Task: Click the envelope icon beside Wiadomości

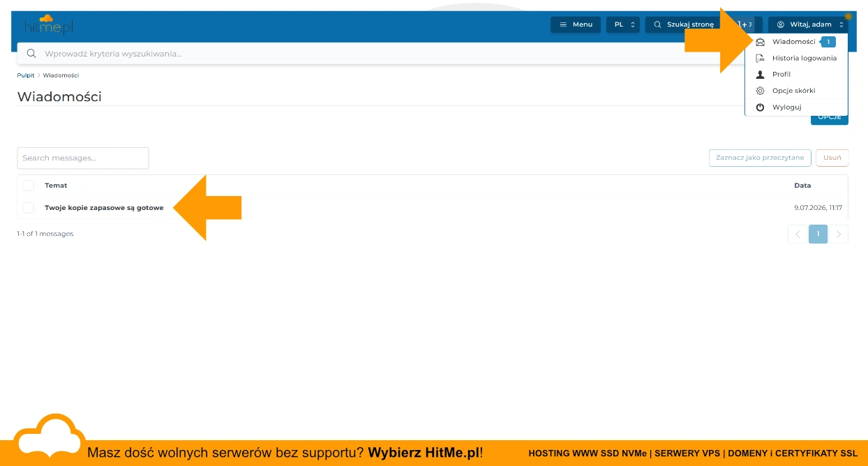Action: [760, 42]
